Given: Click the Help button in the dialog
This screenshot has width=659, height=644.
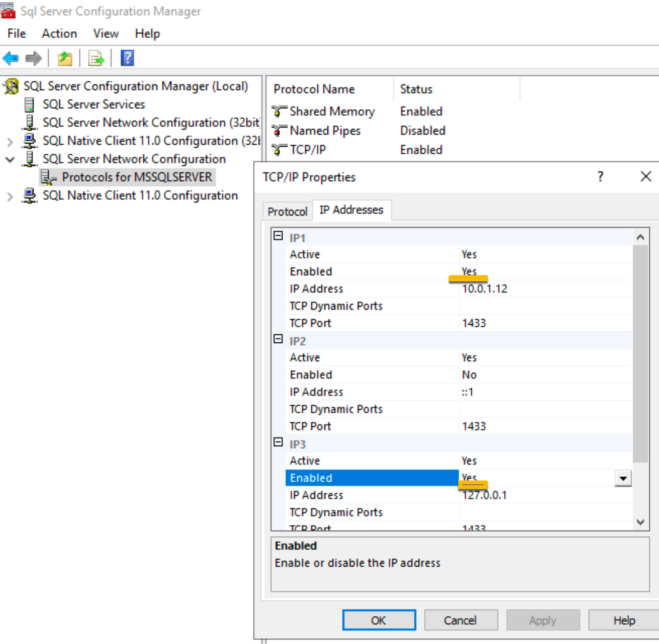Looking at the screenshot, I should click(x=624, y=620).
